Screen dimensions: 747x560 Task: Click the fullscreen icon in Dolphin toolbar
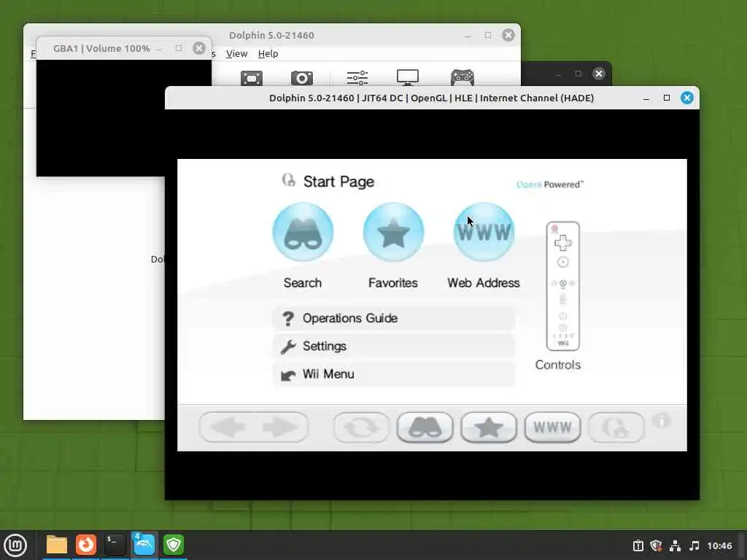pyautogui.click(x=252, y=77)
